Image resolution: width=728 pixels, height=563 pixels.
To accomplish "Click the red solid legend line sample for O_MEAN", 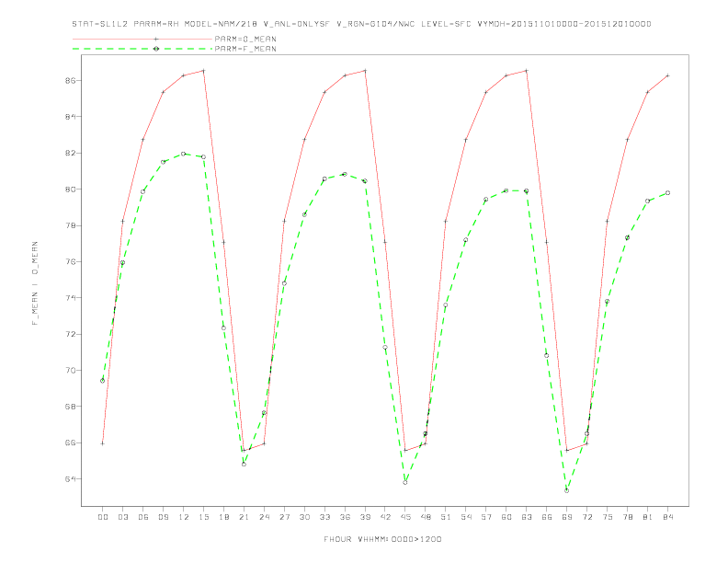I will coord(142,39).
